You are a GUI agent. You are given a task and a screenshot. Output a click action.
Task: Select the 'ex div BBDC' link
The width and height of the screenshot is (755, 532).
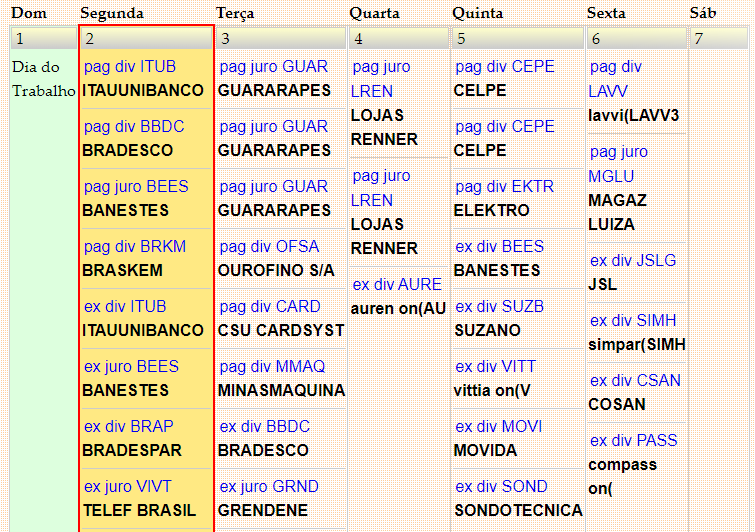[264, 427]
